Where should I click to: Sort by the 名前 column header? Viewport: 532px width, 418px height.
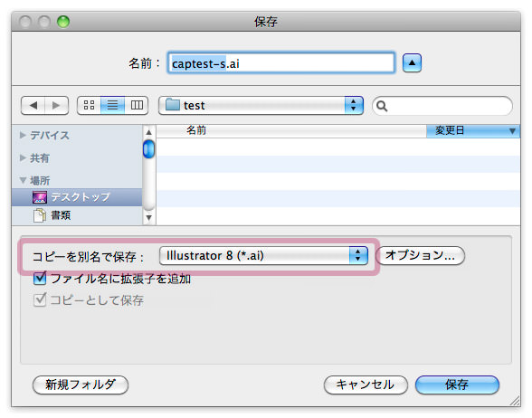291,131
